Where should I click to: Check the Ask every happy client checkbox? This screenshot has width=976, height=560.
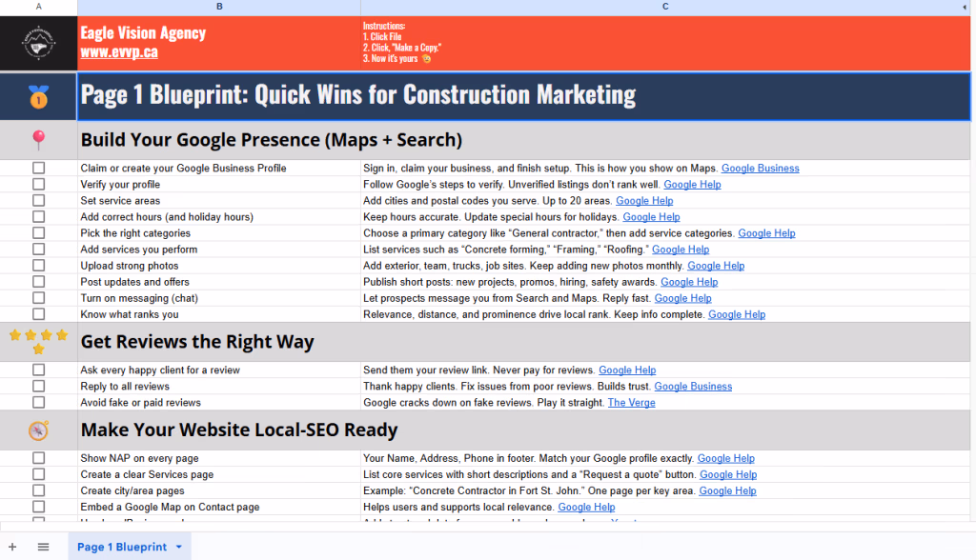(x=38, y=370)
